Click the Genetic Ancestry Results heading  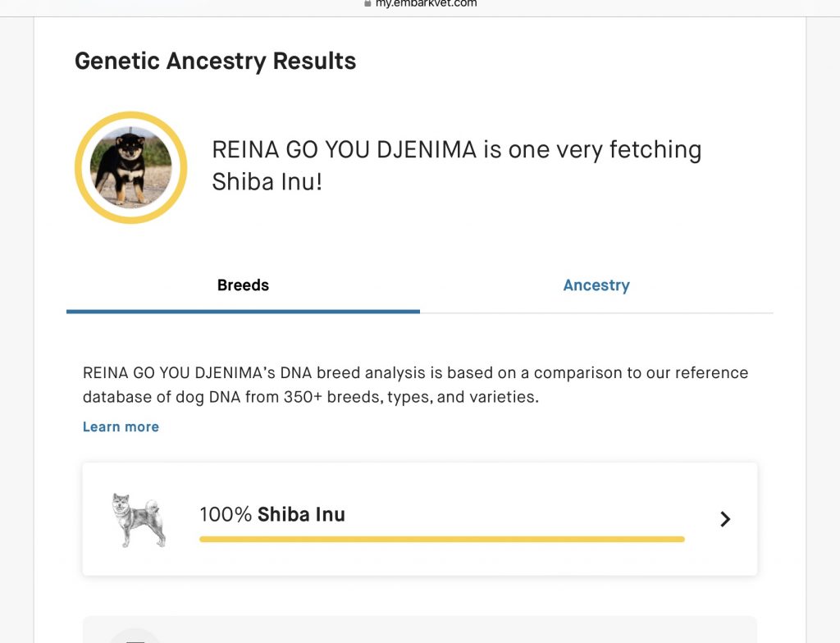(215, 61)
